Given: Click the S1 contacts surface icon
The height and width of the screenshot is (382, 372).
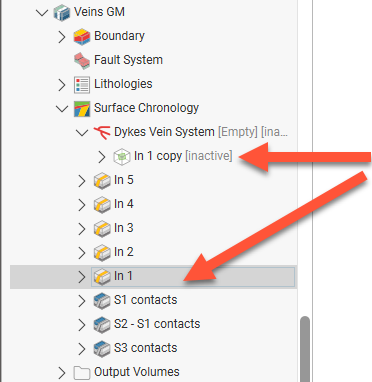Looking at the screenshot, I should point(102,301).
